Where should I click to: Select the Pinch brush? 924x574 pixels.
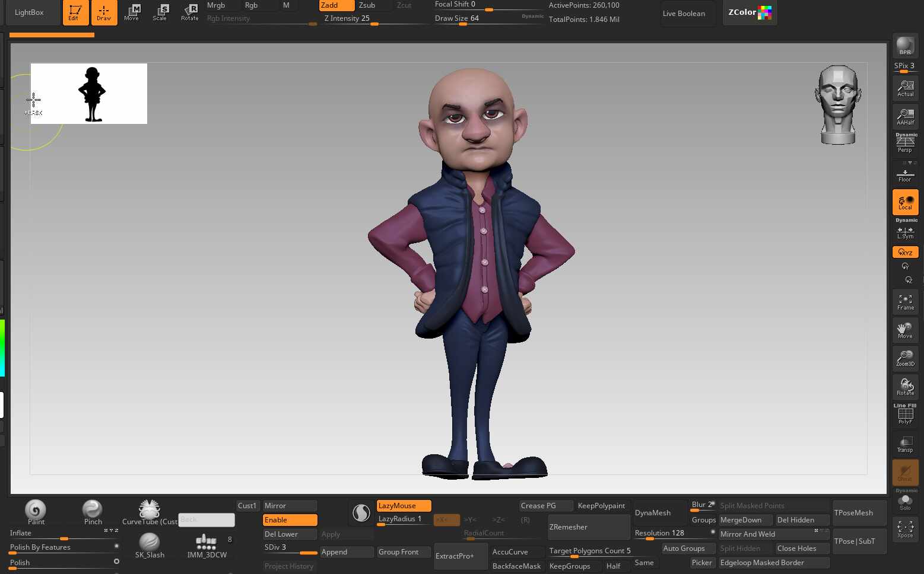(x=93, y=512)
